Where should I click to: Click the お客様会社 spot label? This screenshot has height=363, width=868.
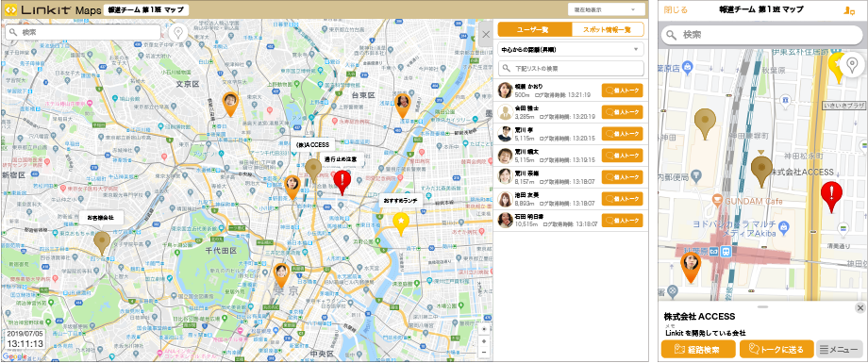point(101,218)
